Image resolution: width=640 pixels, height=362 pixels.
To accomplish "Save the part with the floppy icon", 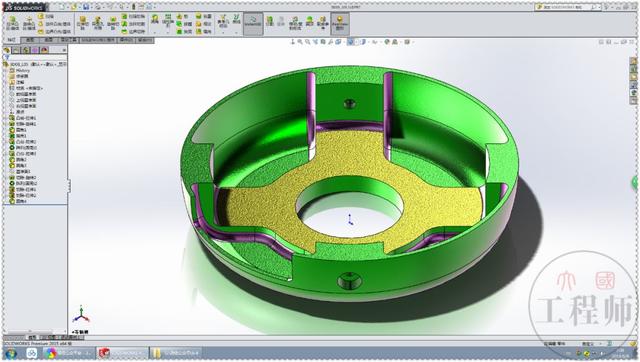I will pyautogui.click(x=86, y=7).
